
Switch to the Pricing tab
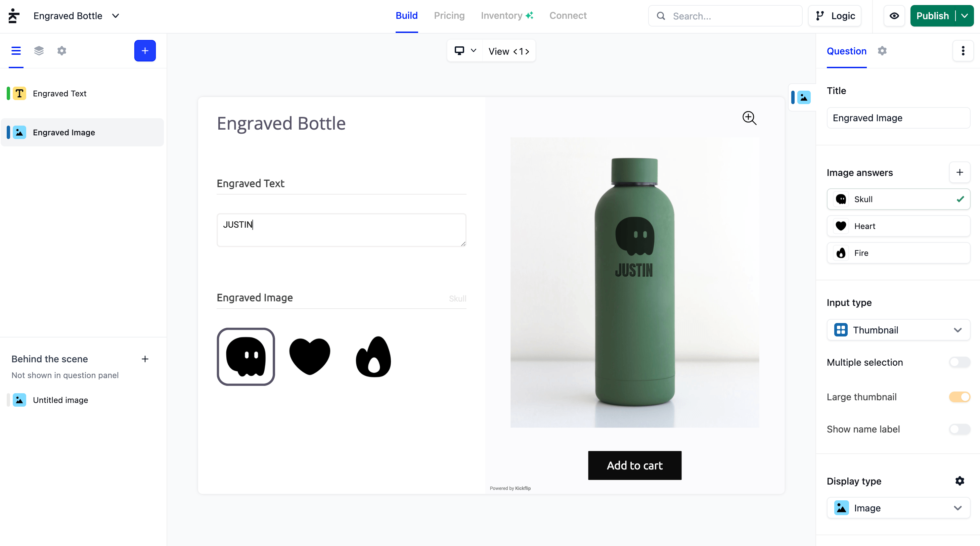click(449, 15)
